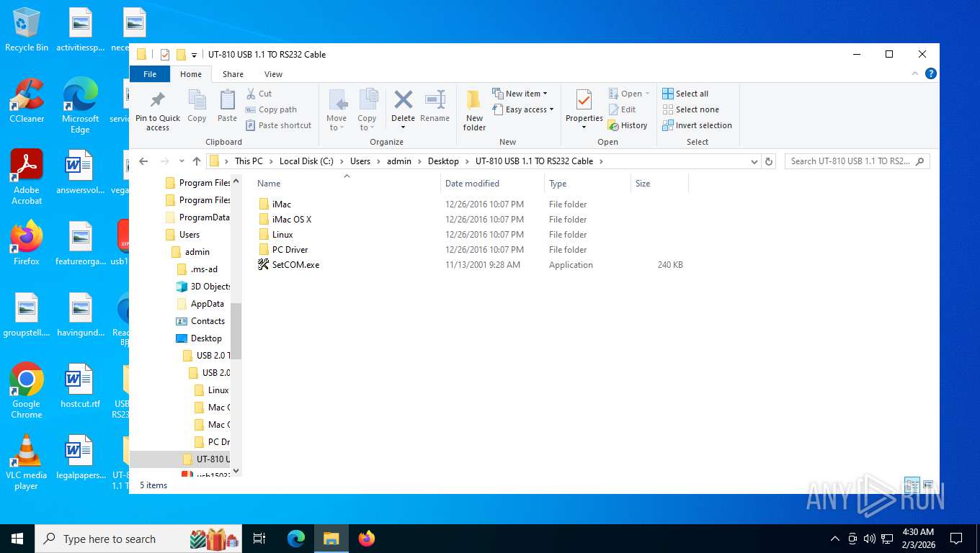Switch to Details view icon
This screenshot has height=553, width=980.
click(x=912, y=485)
